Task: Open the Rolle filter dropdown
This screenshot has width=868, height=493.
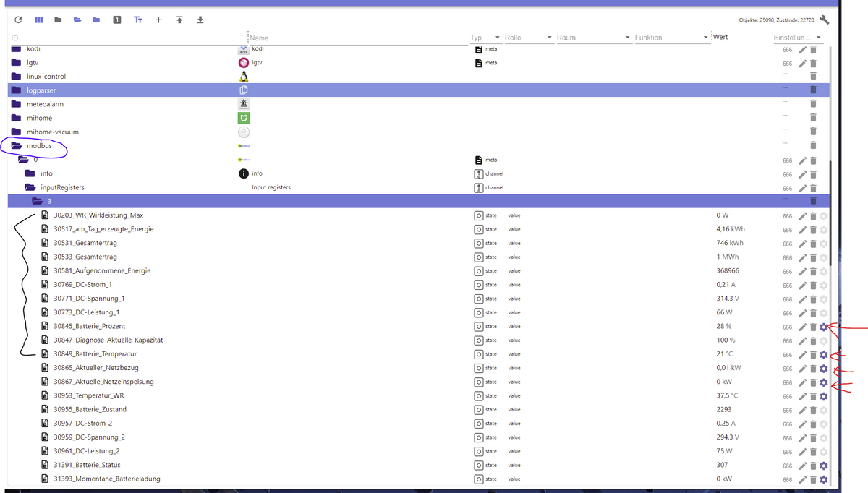Action: pyautogui.click(x=529, y=38)
